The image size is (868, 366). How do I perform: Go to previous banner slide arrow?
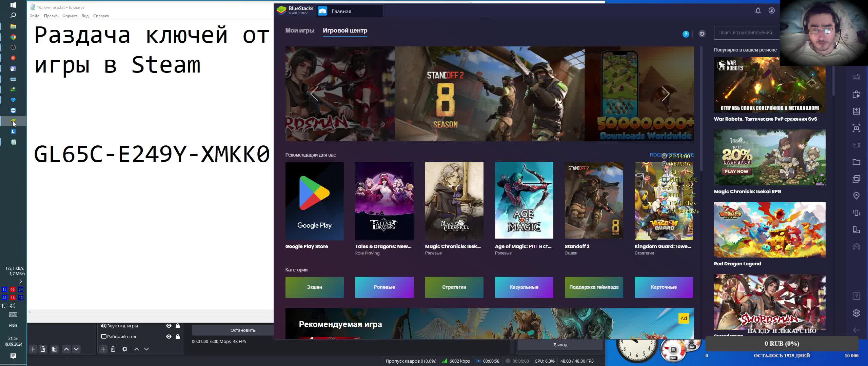[314, 94]
